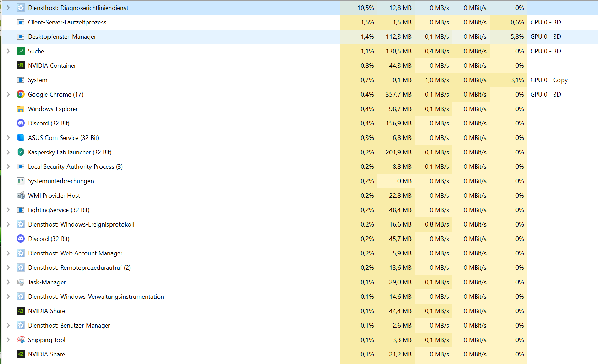The height and width of the screenshot is (364, 598).
Task: Expand Diensthost: Windows-Verwaltungsinstrumentation
Action: (x=8, y=296)
